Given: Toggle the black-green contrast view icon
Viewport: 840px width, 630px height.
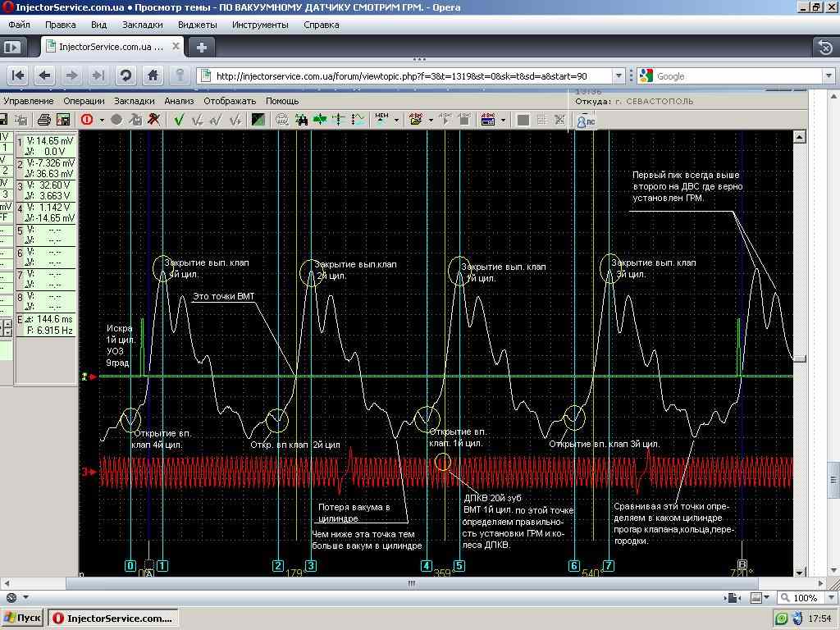Looking at the screenshot, I should click(x=258, y=120).
